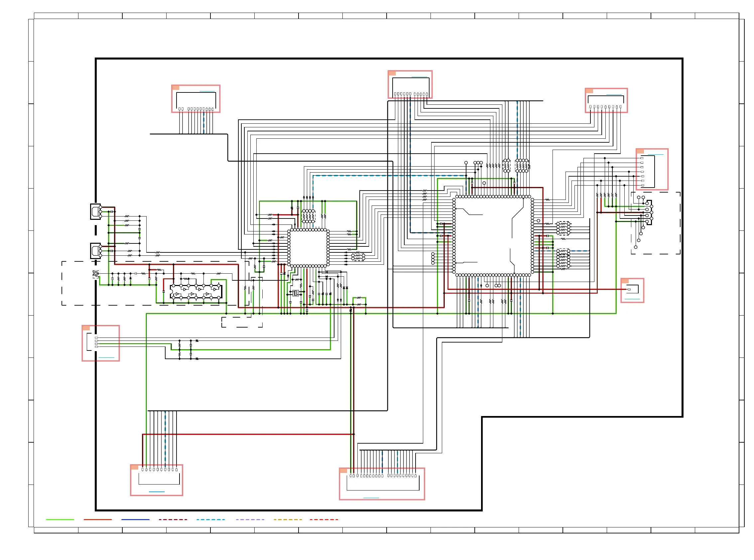
Task: Click the solid red line legend swatch
Action: (98, 519)
